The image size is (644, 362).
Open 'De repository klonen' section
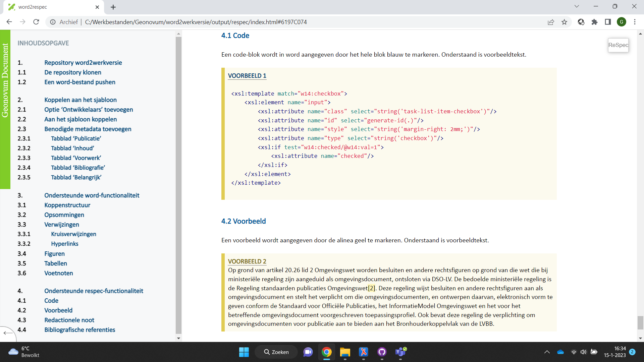[73, 72]
